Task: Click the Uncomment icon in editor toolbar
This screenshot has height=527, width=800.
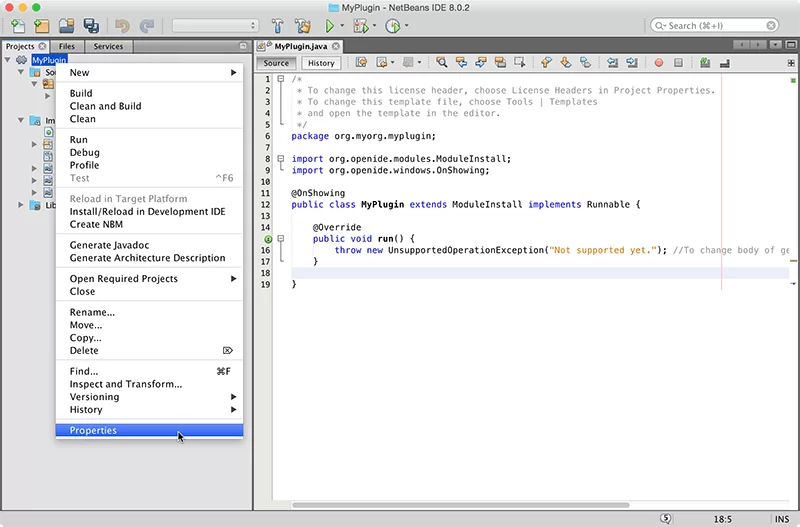Action: click(724, 63)
